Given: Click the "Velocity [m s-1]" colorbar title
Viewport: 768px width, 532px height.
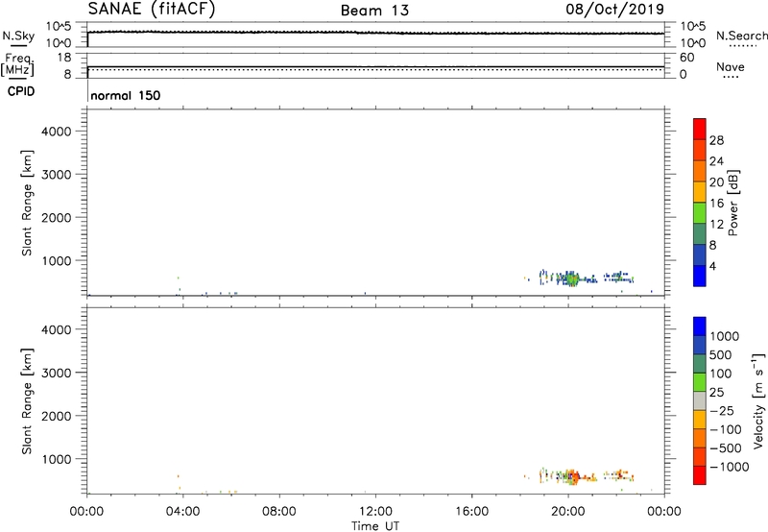Looking at the screenshot, I should pyautogui.click(x=758, y=400).
